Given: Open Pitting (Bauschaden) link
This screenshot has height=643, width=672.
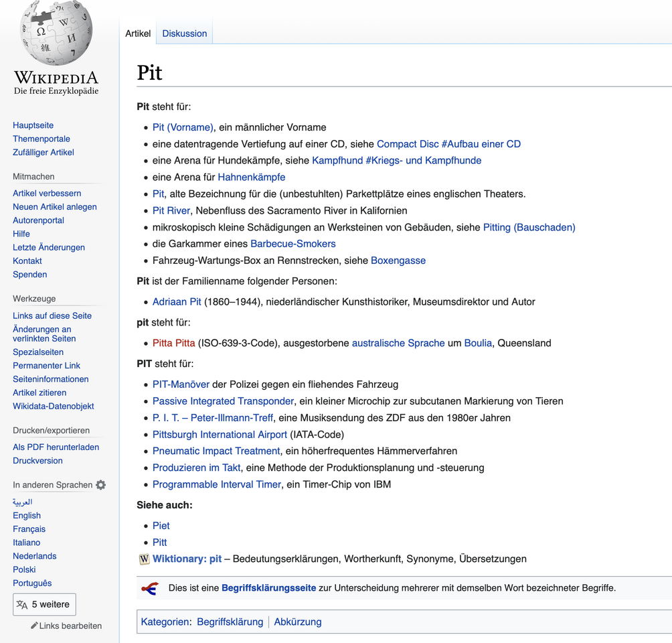Looking at the screenshot, I should coord(529,227).
